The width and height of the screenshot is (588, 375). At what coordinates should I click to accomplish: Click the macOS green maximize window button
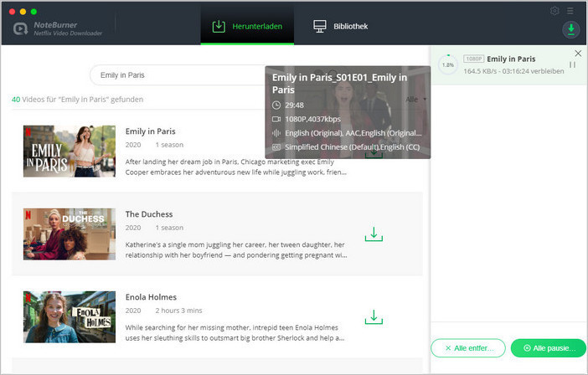click(x=34, y=12)
